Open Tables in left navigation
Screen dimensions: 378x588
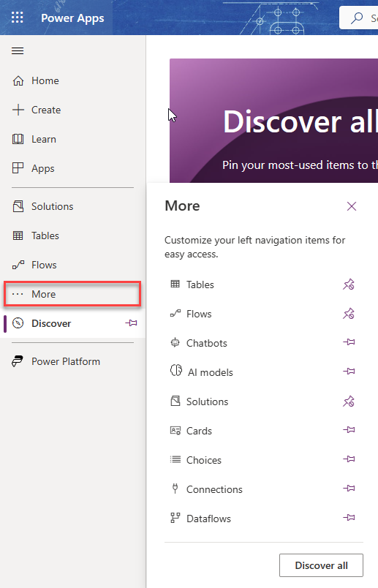click(73, 235)
